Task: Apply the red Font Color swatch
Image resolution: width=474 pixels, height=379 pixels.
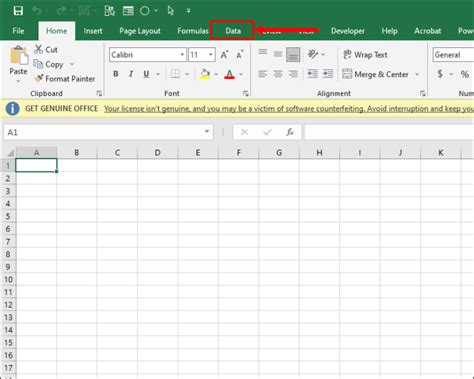Action: point(229,74)
